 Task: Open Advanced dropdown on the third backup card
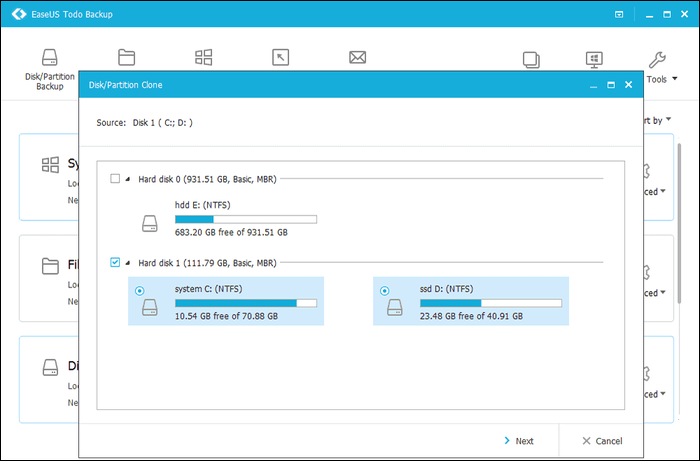[x=655, y=394]
